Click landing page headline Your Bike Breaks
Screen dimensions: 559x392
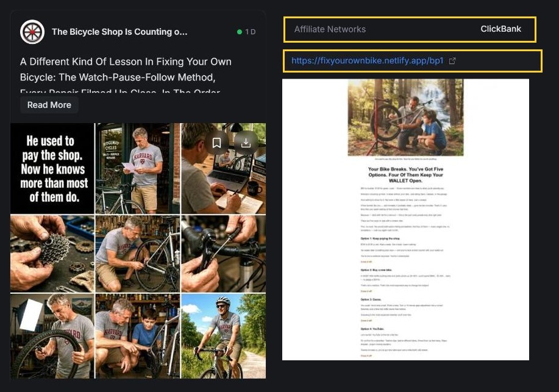(x=406, y=175)
